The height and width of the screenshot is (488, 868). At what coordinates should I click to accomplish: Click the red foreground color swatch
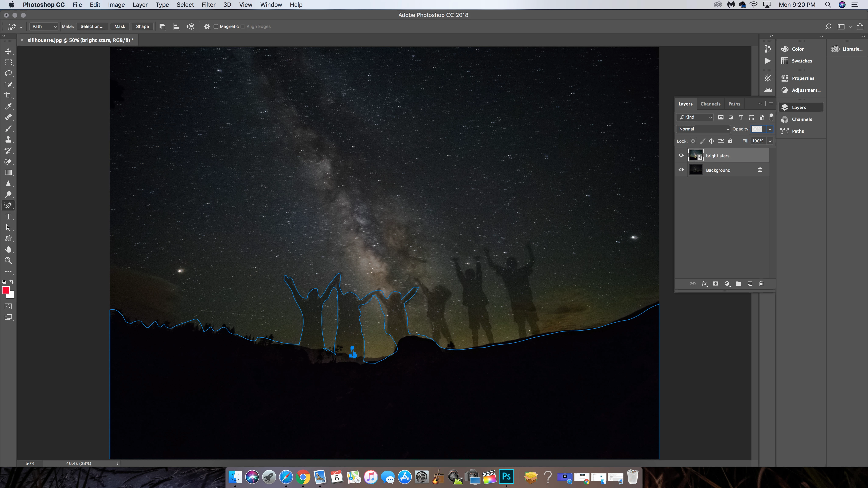click(x=6, y=290)
